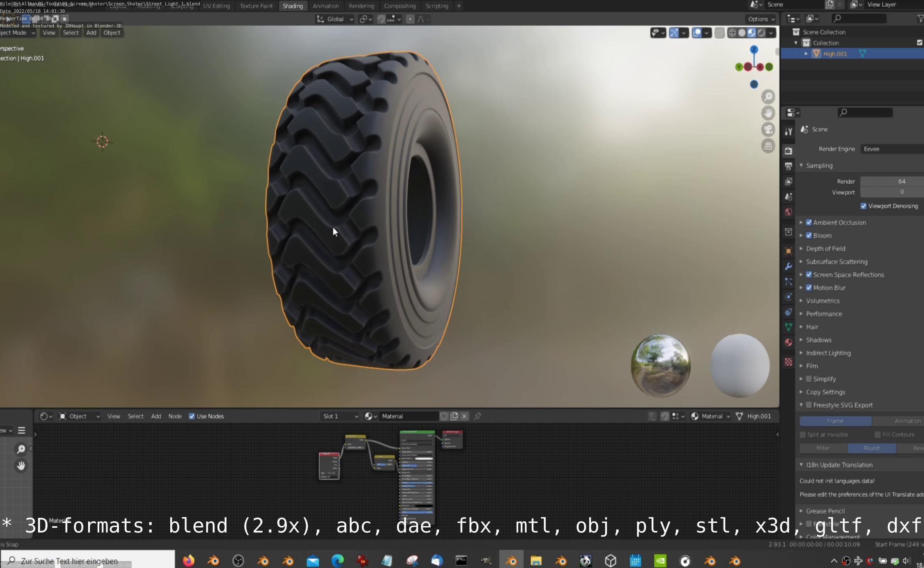Click the pin icon in node editor header
The width and height of the screenshot is (924, 568).
478,416
